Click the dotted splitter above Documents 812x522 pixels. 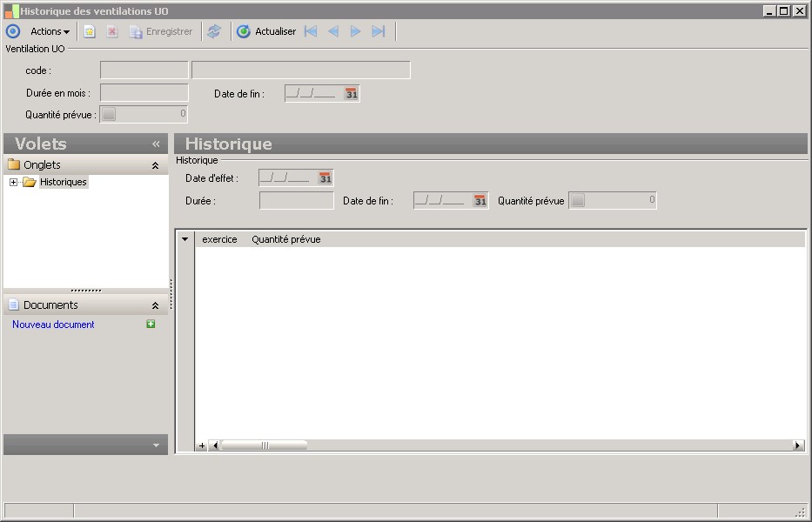86,291
